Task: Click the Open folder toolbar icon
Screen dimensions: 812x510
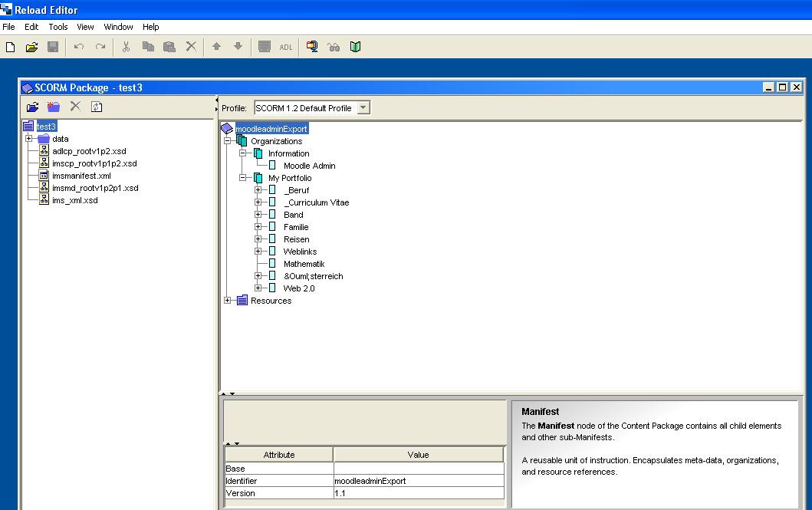Action: tap(31, 47)
